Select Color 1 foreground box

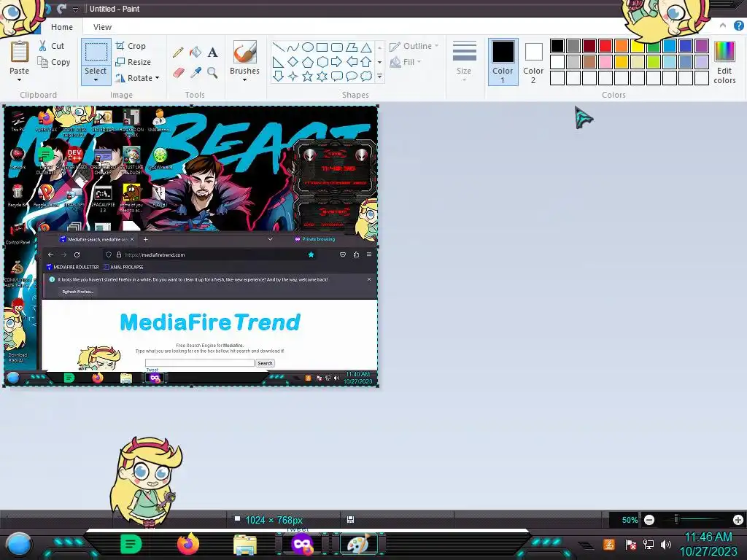[x=503, y=63]
